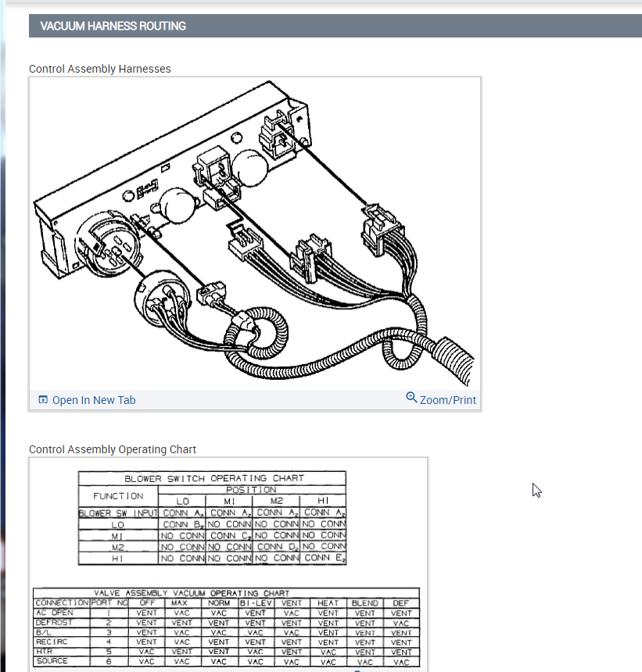This screenshot has height=672, width=642.
Task: Click the CONNECTION column header in valve chart
Action: tap(62, 603)
